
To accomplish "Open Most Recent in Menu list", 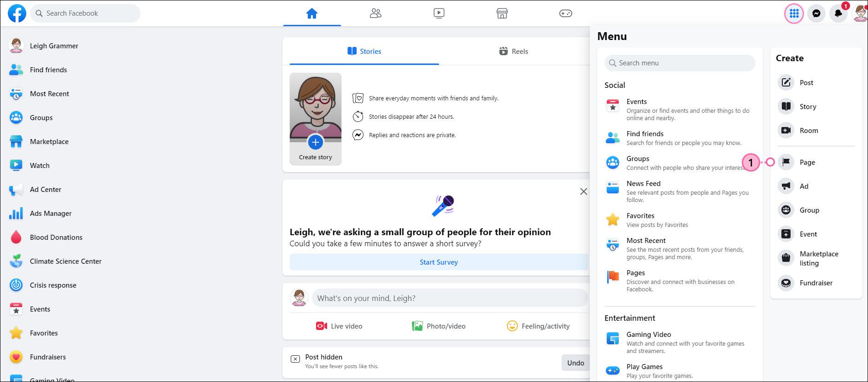I will coord(680,249).
